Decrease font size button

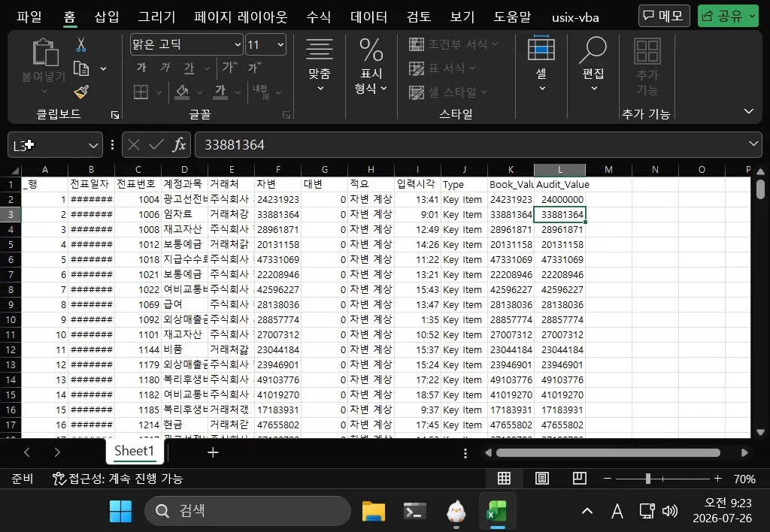(x=255, y=67)
